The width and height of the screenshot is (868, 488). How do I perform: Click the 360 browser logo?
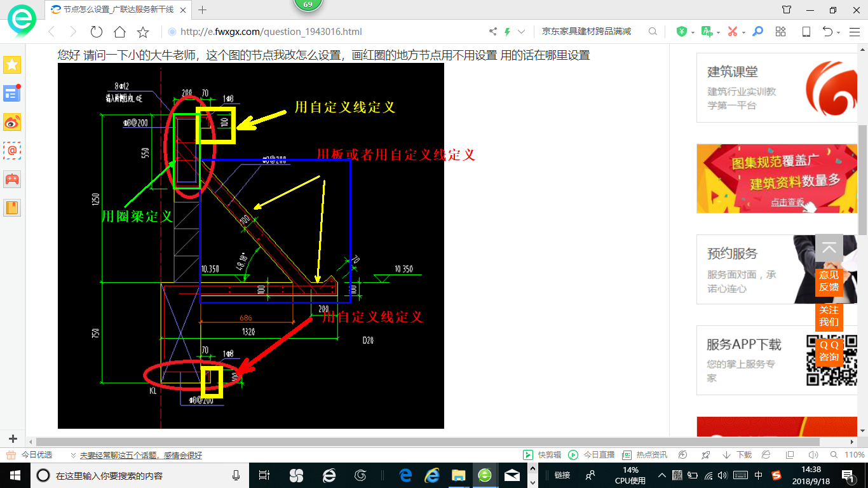click(22, 20)
